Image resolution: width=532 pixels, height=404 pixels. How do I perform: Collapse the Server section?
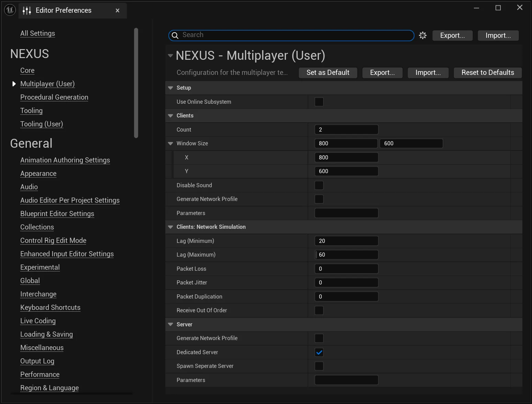[170, 324]
